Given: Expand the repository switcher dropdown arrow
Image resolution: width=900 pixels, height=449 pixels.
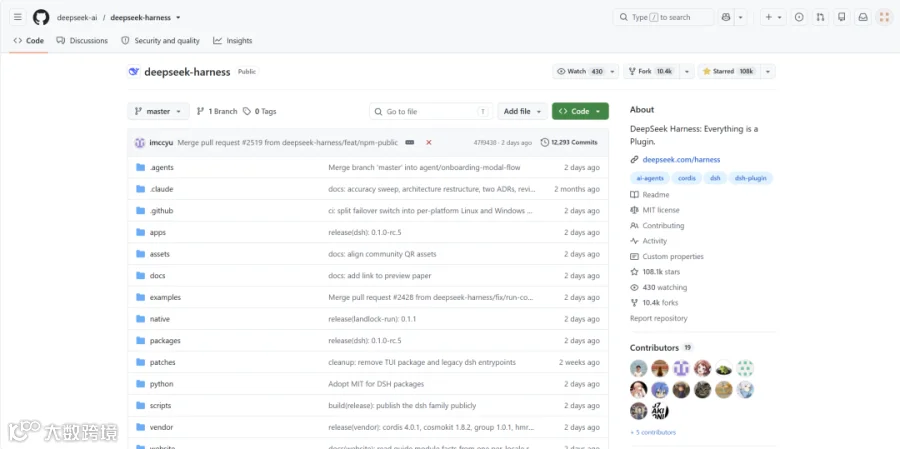Looking at the screenshot, I should pyautogui.click(x=179, y=18).
